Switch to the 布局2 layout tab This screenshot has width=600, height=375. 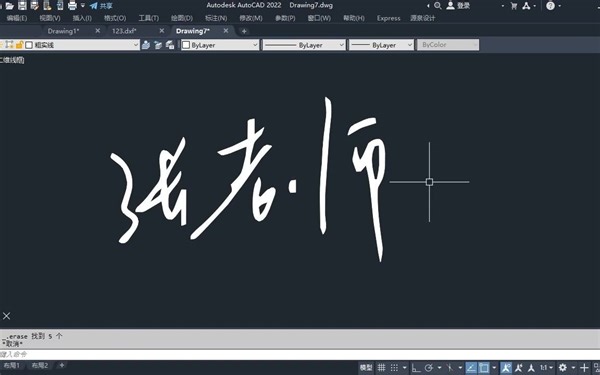(x=40, y=366)
